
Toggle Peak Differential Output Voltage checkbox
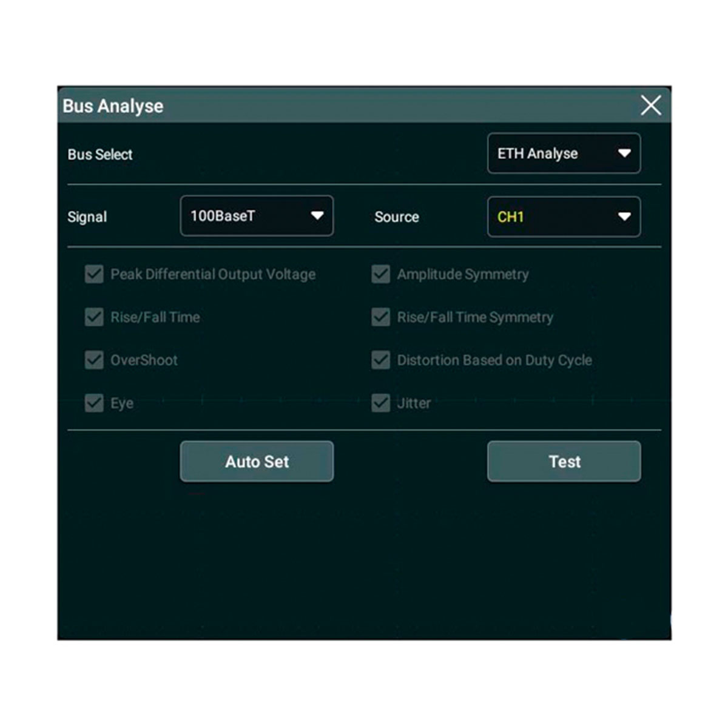(94, 274)
